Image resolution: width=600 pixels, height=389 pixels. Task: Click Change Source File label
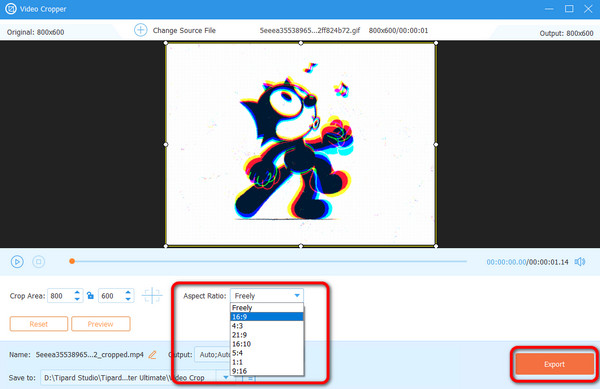coord(184,30)
